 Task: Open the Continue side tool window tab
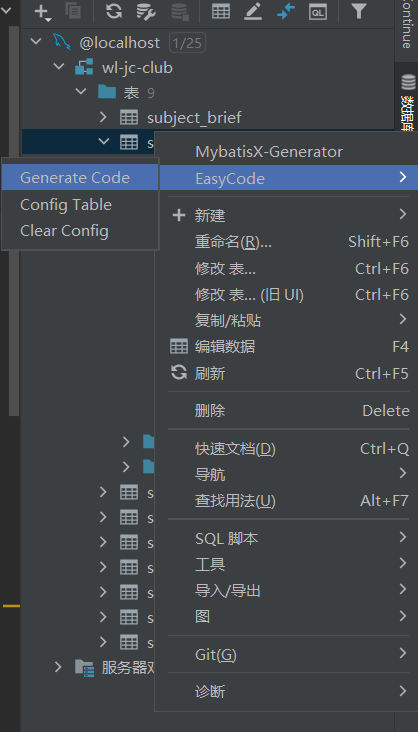click(x=407, y=26)
